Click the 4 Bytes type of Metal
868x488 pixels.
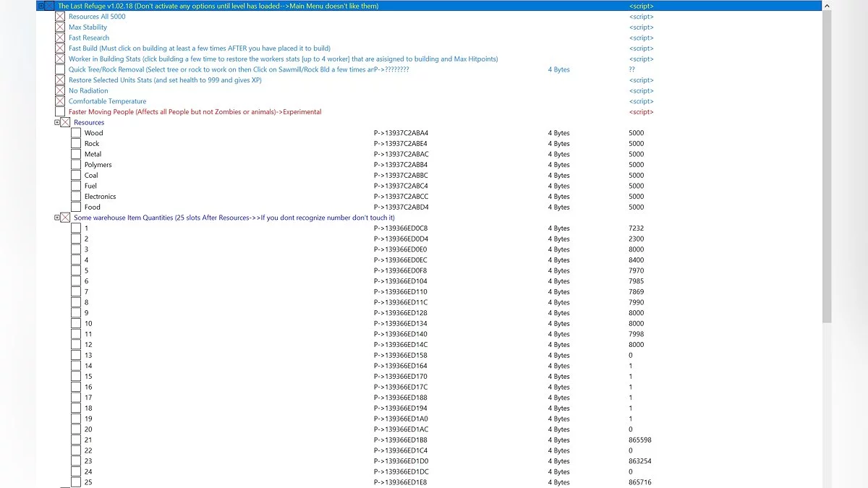[x=559, y=154]
